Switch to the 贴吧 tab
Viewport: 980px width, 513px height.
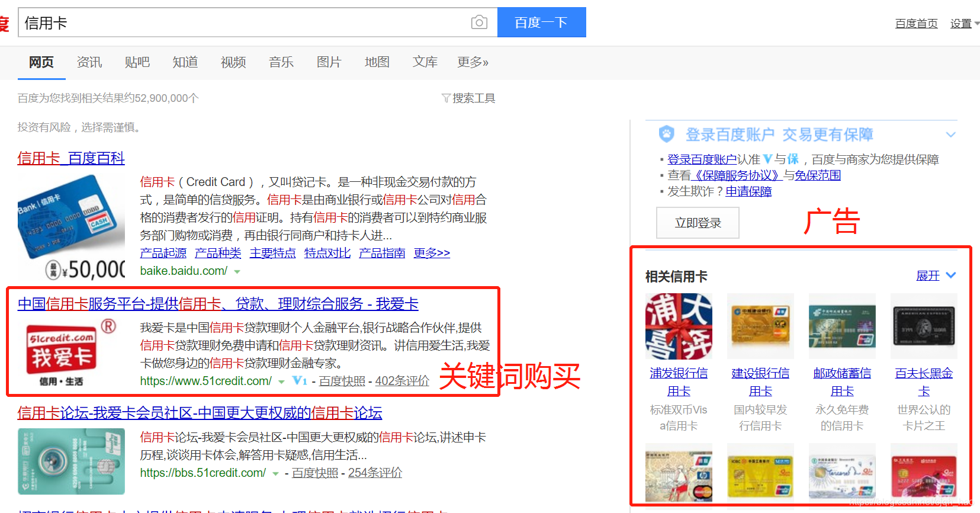click(x=137, y=62)
